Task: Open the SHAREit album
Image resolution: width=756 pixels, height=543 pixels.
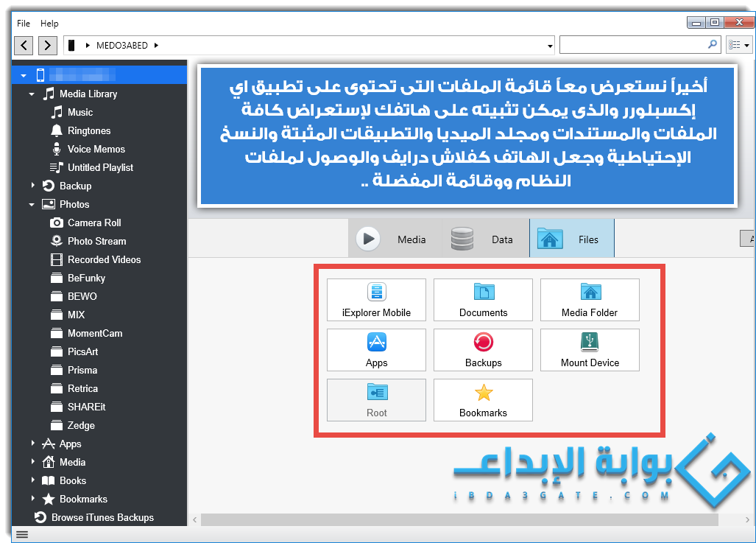Action: tap(86, 407)
